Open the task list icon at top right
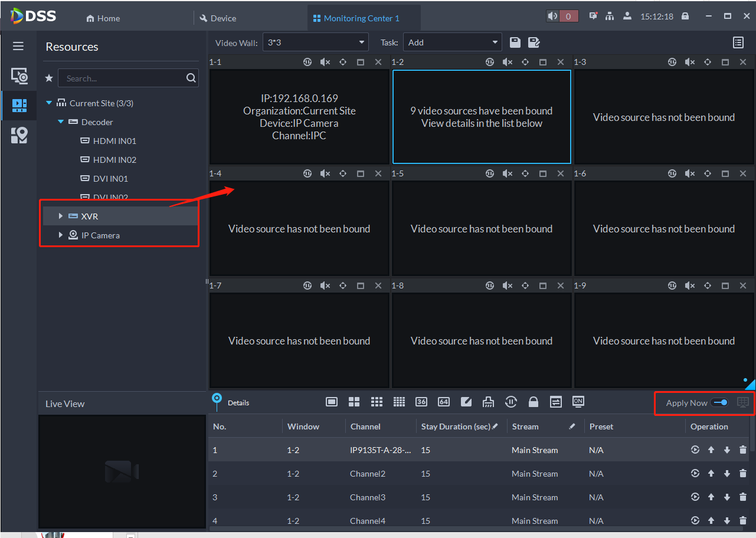Screen dimensions: 756x538 (738, 42)
